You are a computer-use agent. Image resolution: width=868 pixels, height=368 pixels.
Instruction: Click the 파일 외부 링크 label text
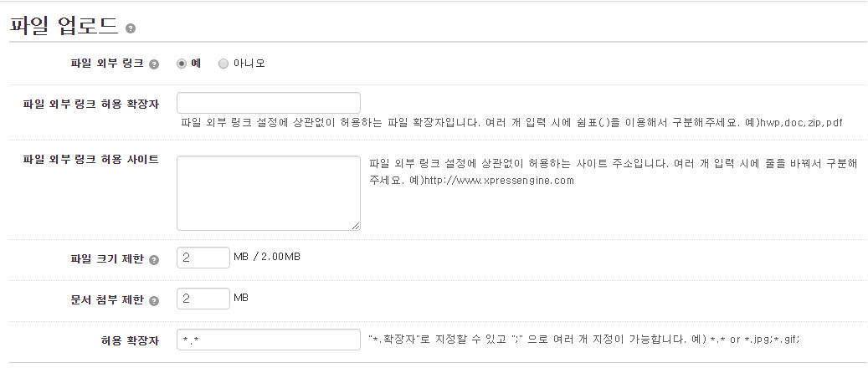click(x=107, y=63)
